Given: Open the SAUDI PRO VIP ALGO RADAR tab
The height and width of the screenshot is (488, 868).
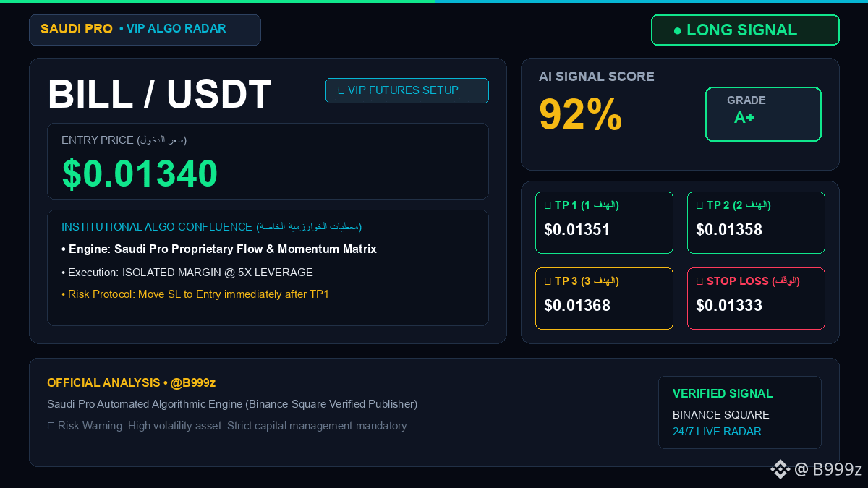Looking at the screenshot, I should 145,30.
